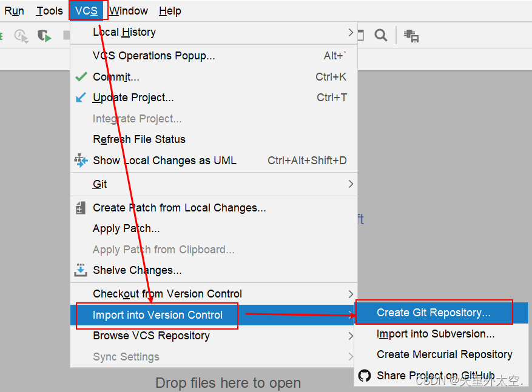Click the blue arrow Update Project icon

81,98
